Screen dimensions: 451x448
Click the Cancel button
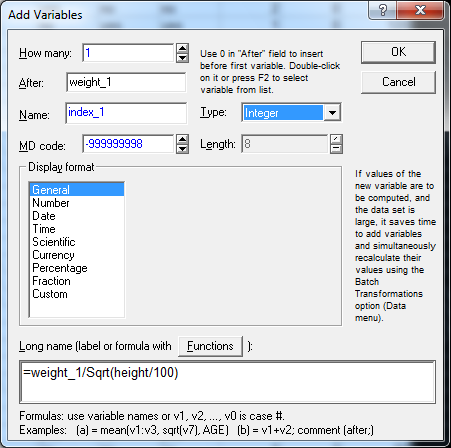click(398, 82)
